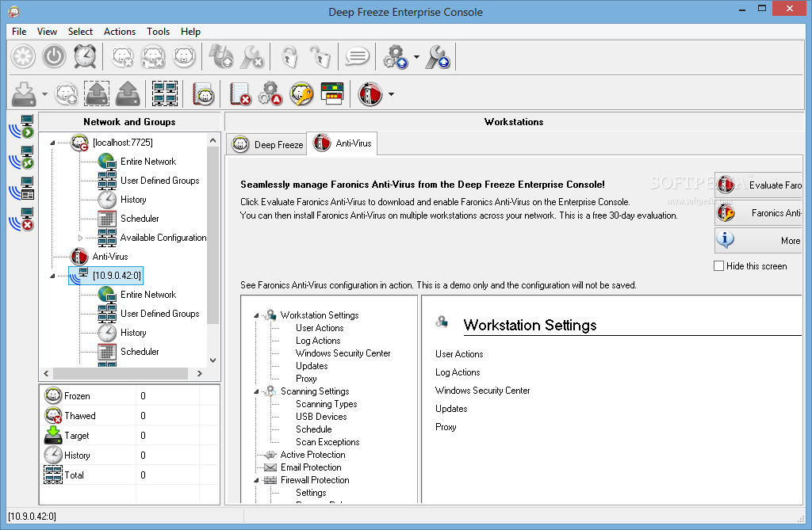Check the Hide this screen checkbox

[718, 266]
